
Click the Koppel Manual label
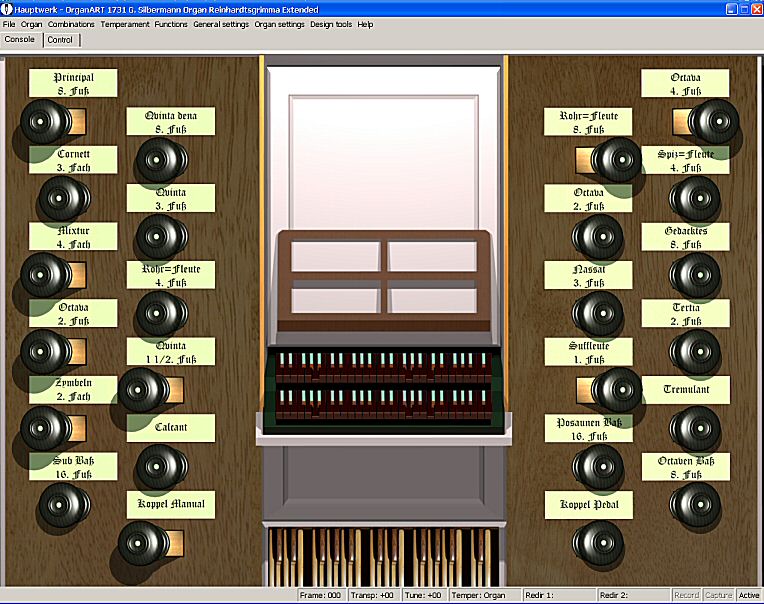171,505
